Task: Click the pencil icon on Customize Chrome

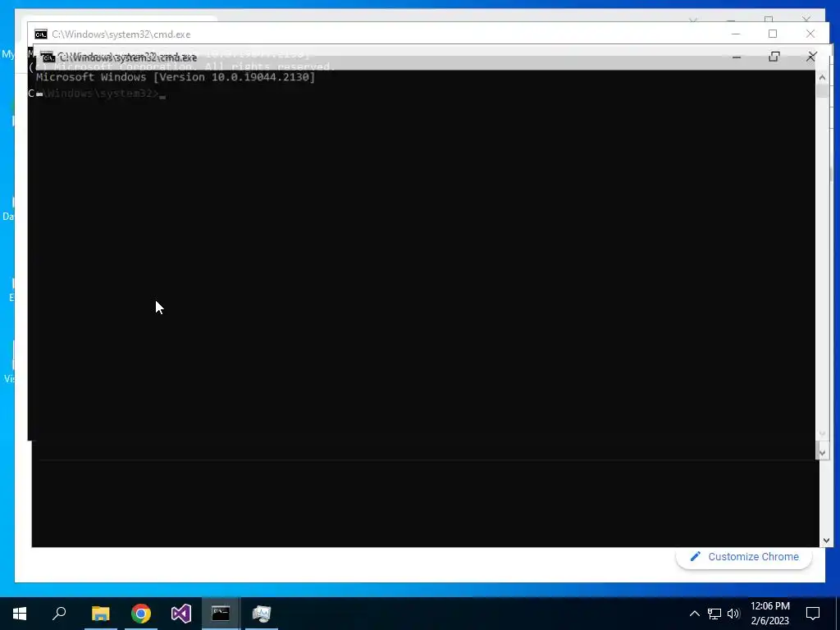Action: 695,557
